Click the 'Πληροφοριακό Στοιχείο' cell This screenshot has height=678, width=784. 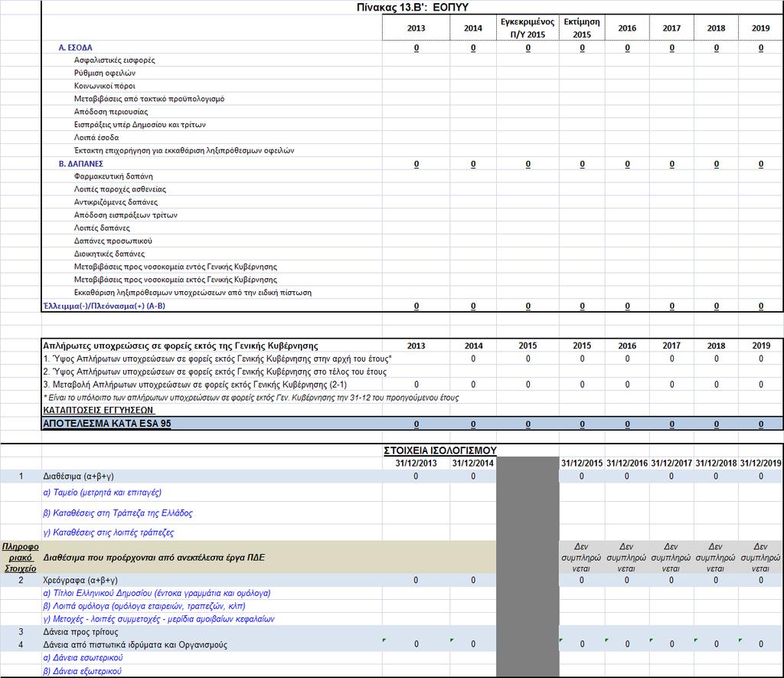point(21,558)
